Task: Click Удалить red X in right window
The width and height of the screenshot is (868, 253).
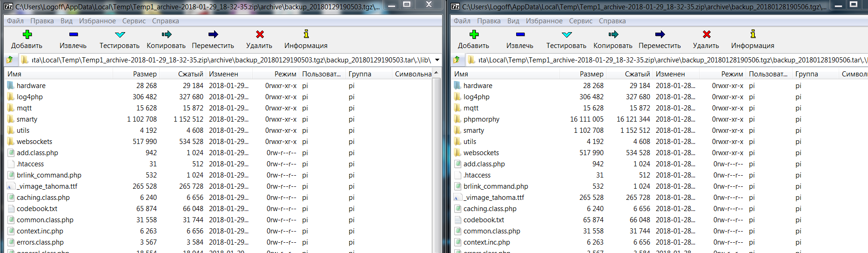Action: click(x=707, y=34)
